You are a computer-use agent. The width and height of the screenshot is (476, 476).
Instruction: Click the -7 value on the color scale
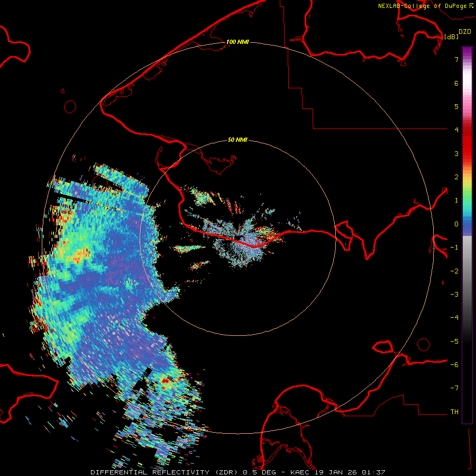[454, 388]
